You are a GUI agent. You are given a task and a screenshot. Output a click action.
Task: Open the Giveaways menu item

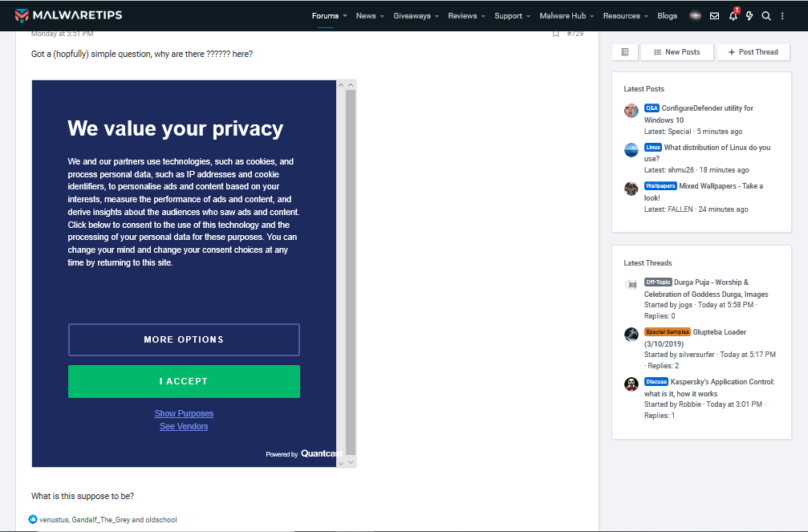412,16
